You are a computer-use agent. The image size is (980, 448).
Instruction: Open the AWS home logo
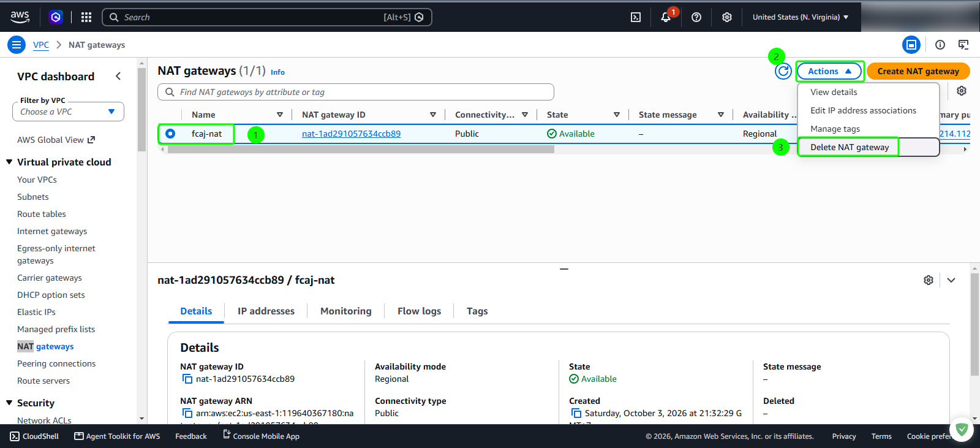tap(20, 17)
